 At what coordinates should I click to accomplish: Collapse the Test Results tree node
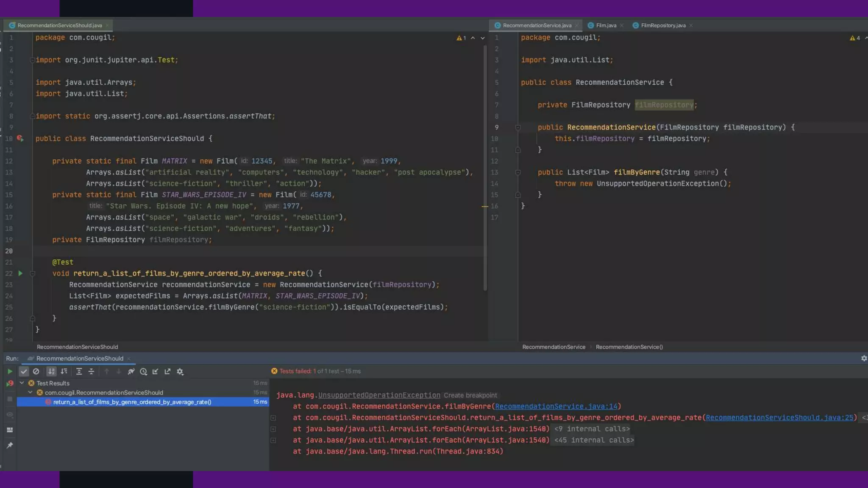(22, 383)
